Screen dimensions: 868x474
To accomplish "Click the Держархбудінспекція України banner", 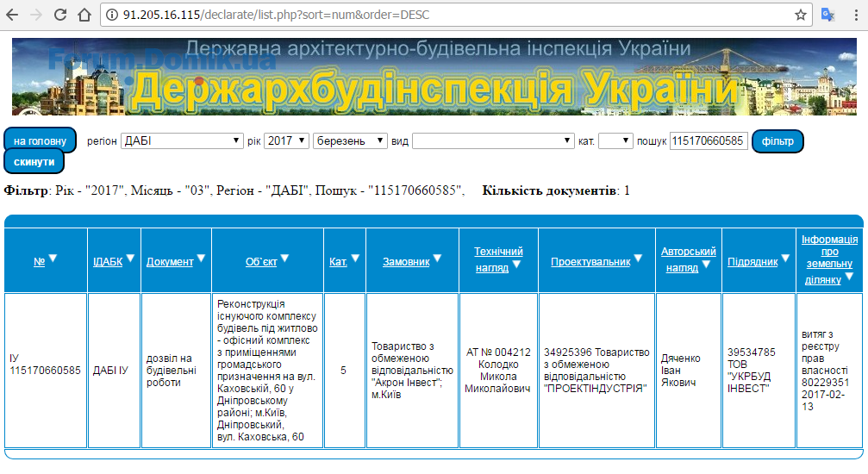I will pos(434,77).
